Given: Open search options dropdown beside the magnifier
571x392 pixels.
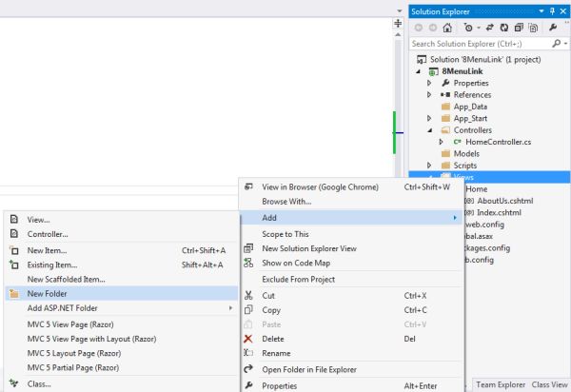Looking at the screenshot, I should 565,44.
